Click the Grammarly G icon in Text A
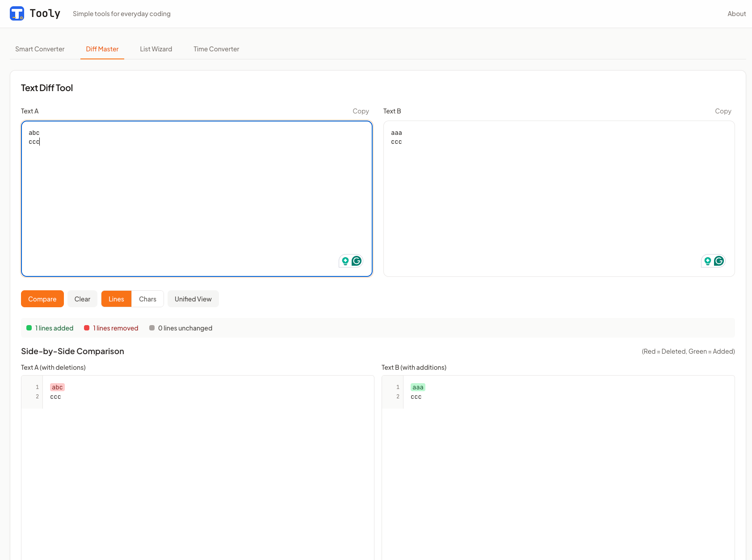752x560 pixels. [356, 261]
